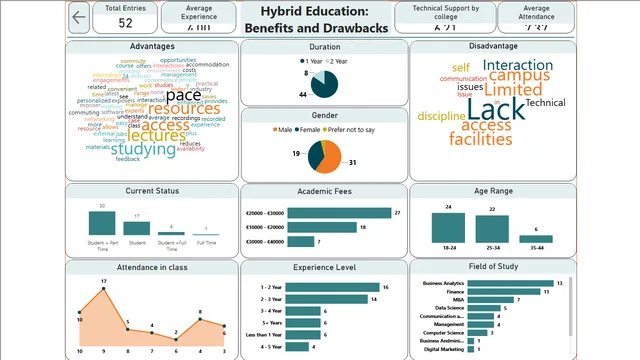Click the word 'discipline' in Disadvantage cloud
Screen dimensions: 640x360
pos(441,116)
